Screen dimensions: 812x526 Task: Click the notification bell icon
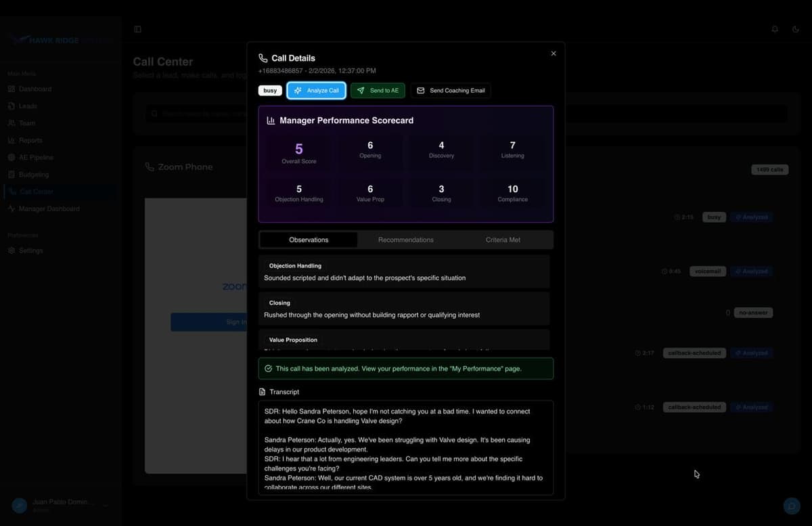[x=774, y=29]
